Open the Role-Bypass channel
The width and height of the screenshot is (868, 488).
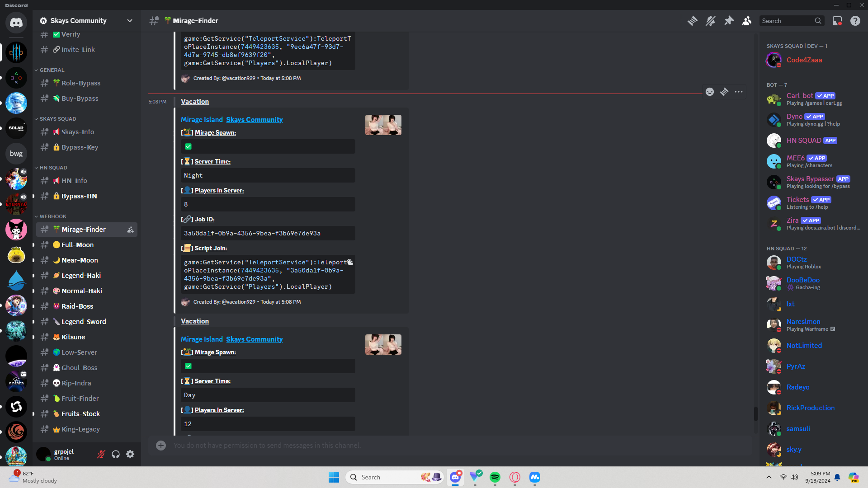[87, 83]
